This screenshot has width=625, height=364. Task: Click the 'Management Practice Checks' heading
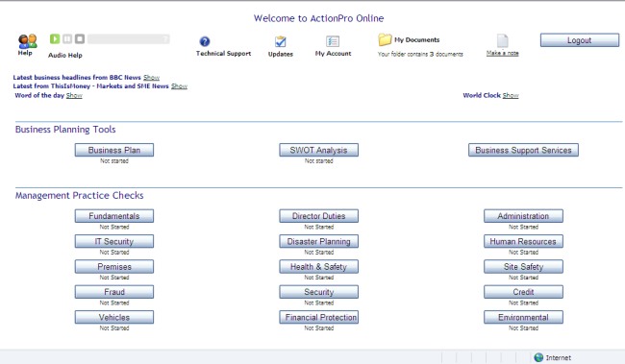coord(79,196)
